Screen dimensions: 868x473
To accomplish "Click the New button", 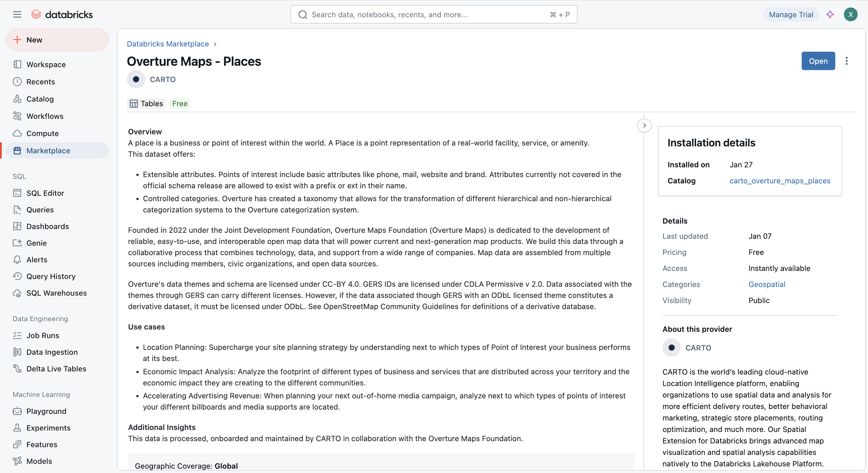I will click(x=57, y=40).
